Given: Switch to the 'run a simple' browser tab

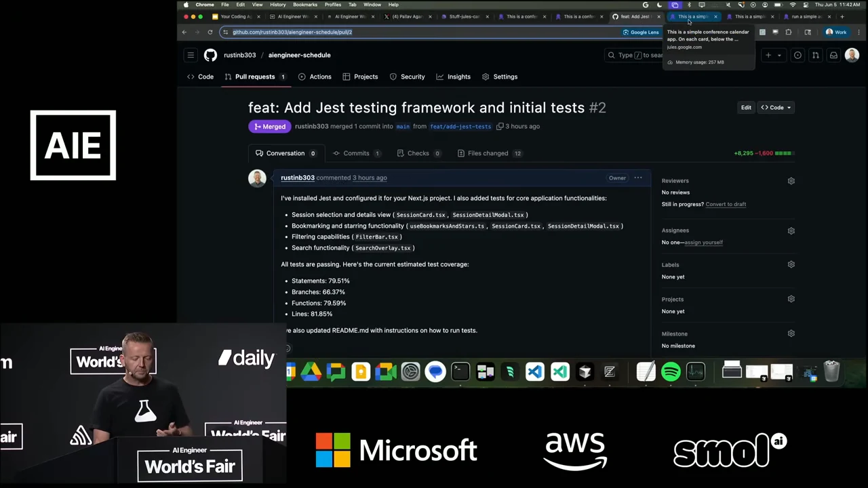Looking at the screenshot, I should pos(807,16).
